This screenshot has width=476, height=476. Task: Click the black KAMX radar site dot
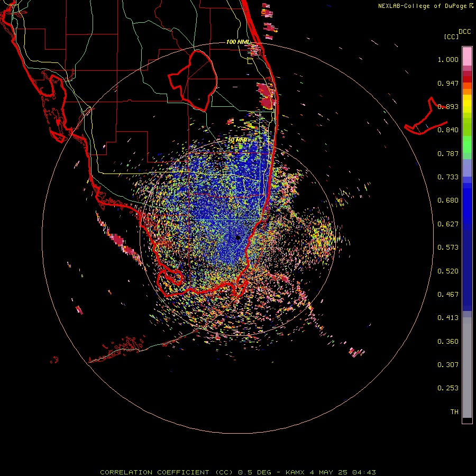tap(238, 237)
